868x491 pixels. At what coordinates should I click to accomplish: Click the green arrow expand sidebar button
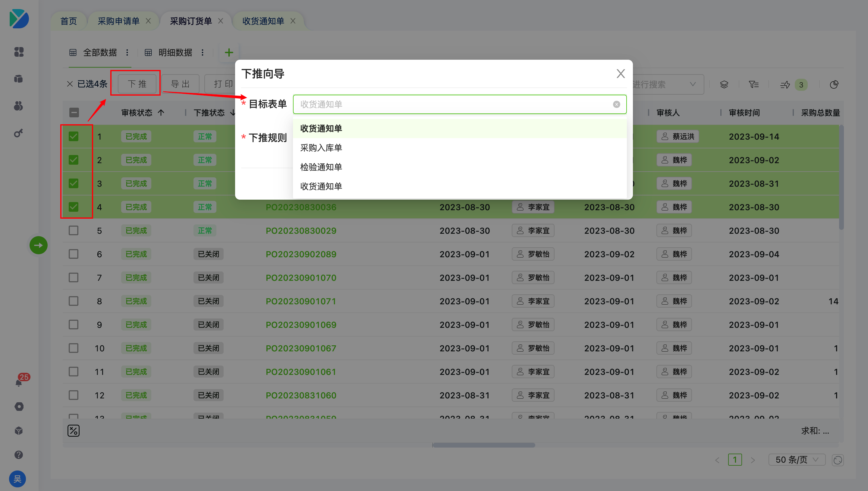38,245
